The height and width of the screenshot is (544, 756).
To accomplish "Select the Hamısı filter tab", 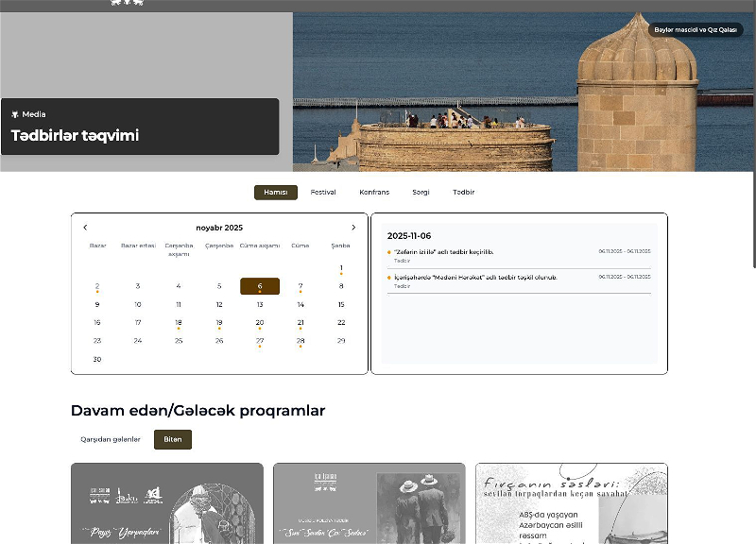I will coord(275,193).
